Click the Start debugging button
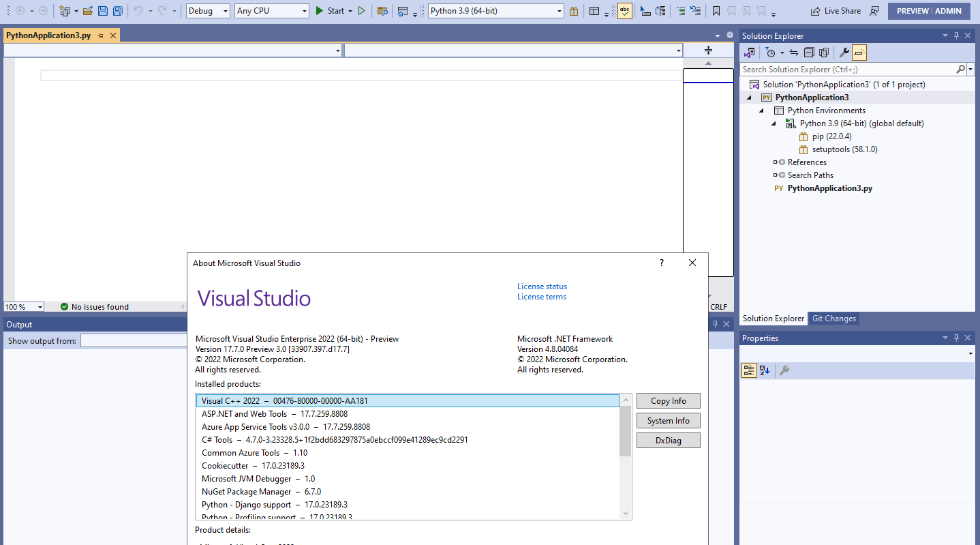980x545 pixels. [328, 10]
